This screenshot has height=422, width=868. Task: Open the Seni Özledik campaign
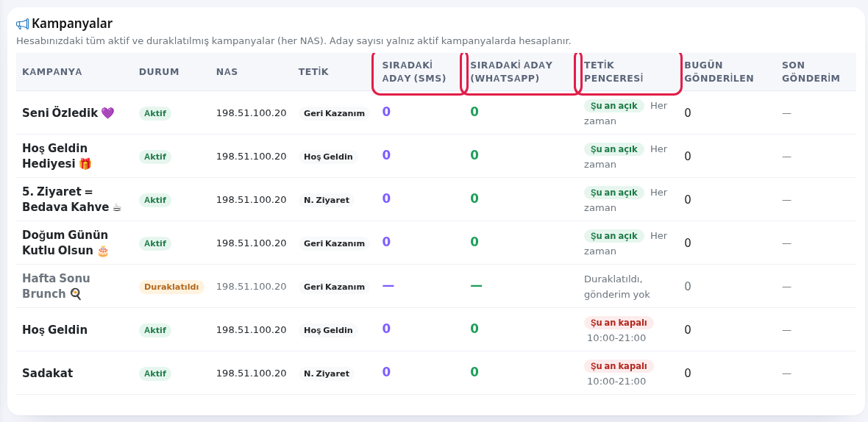click(x=68, y=112)
